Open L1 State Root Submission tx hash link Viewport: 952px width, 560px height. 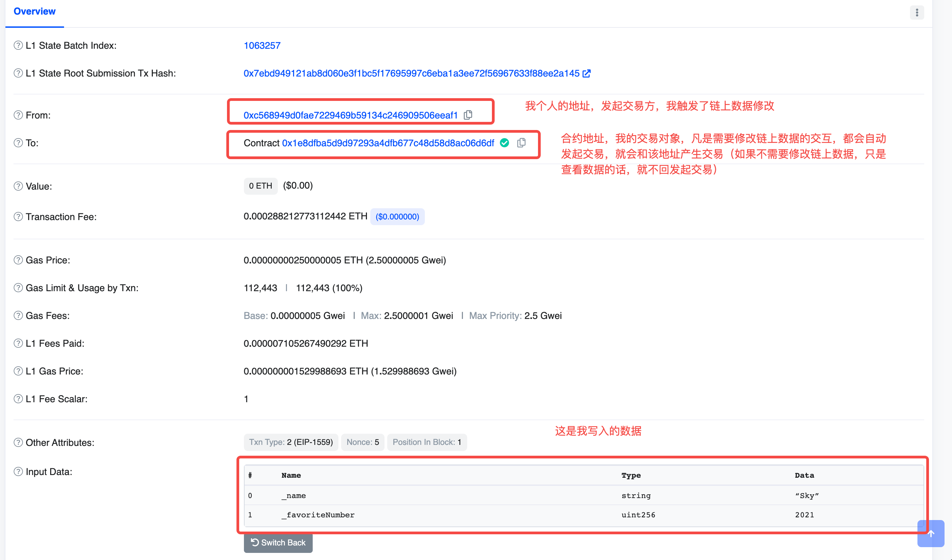[411, 73]
